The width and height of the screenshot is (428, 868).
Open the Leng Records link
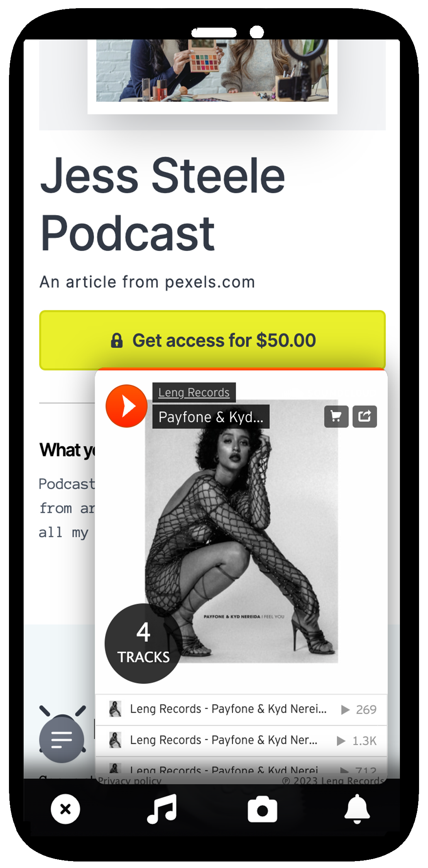pos(194,393)
